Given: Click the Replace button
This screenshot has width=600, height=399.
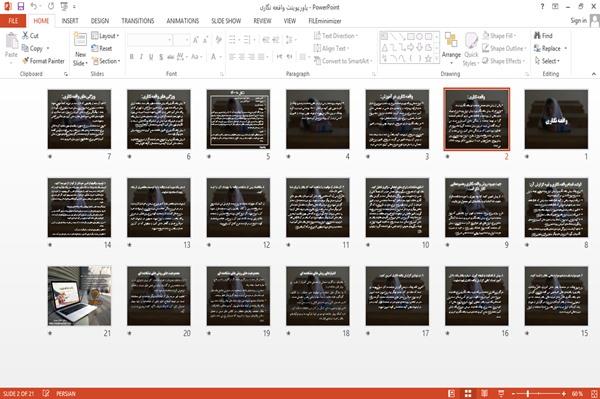Looking at the screenshot, I should 550,48.
